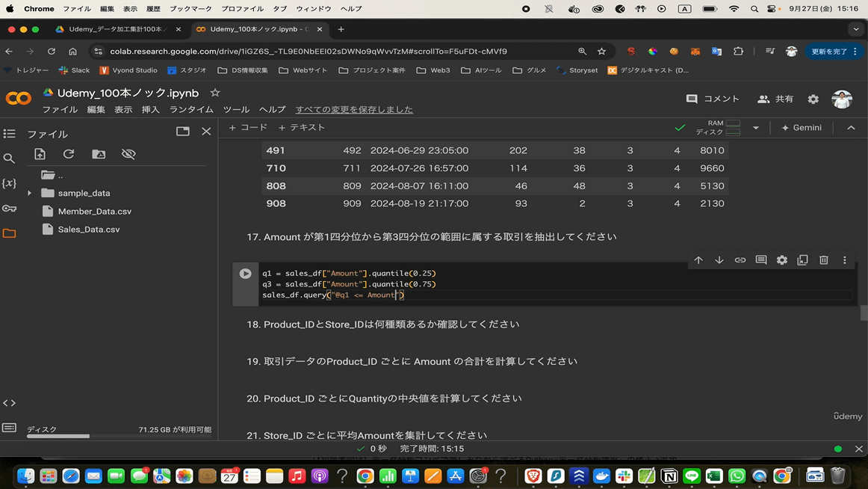Toggle hidden files visibility eye icon
This screenshot has width=868, height=489.
click(x=128, y=154)
